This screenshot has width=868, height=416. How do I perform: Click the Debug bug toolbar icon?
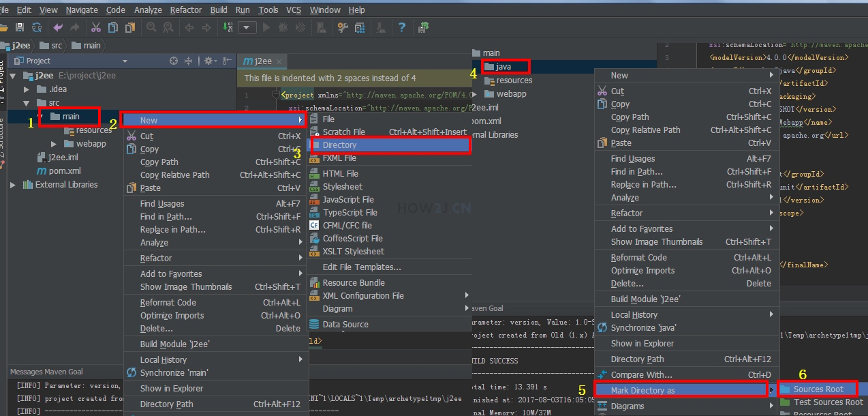(x=283, y=27)
